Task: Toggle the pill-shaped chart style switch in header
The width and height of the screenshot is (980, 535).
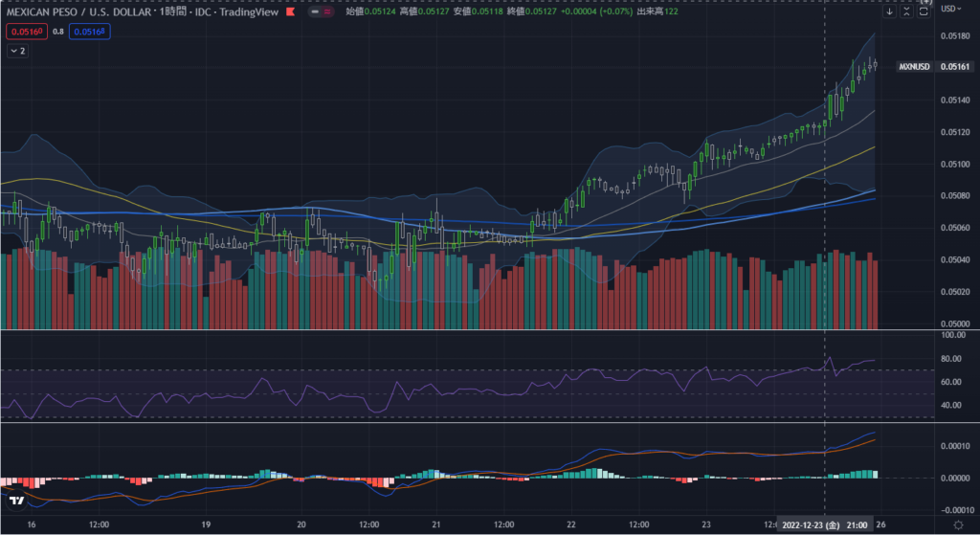Action: (323, 11)
